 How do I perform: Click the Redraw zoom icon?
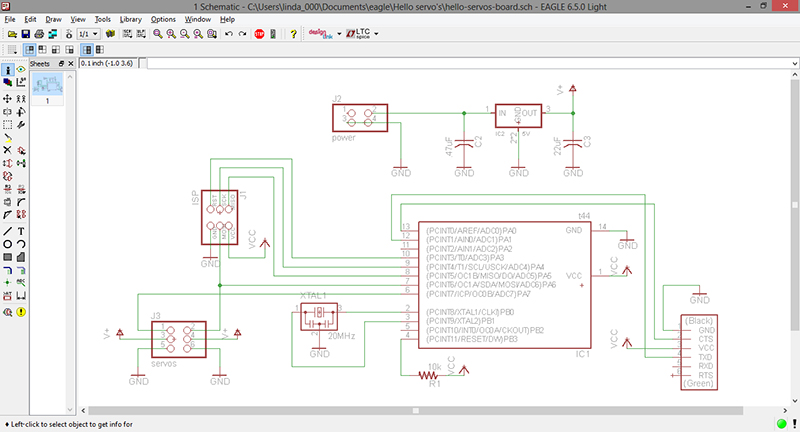coord(198,34)
